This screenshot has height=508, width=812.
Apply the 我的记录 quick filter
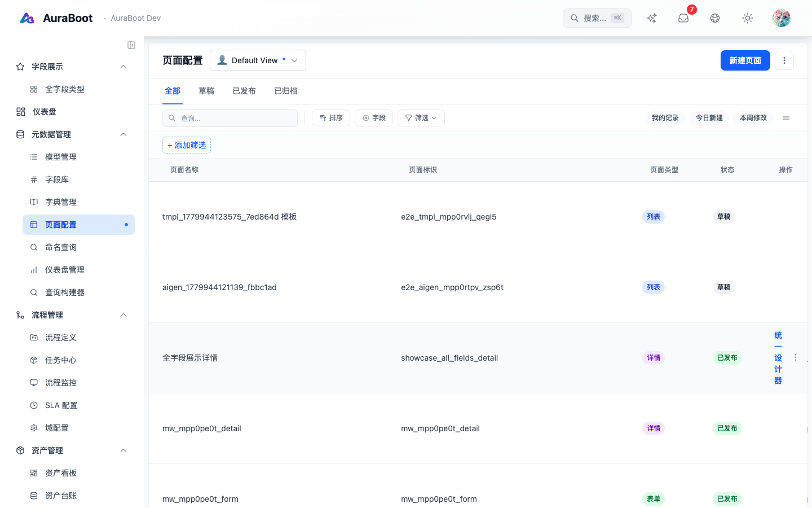(665, 118)
